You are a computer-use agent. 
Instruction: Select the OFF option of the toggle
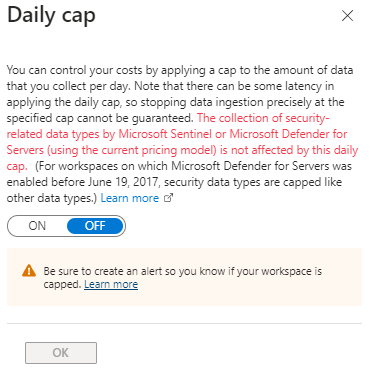pos(95,226)
